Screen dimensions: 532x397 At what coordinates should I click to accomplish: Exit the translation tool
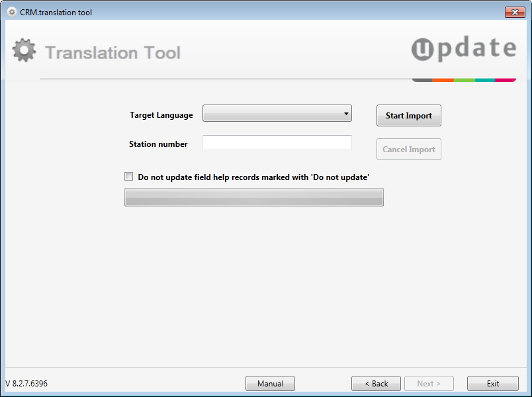[x=493, y=383]
